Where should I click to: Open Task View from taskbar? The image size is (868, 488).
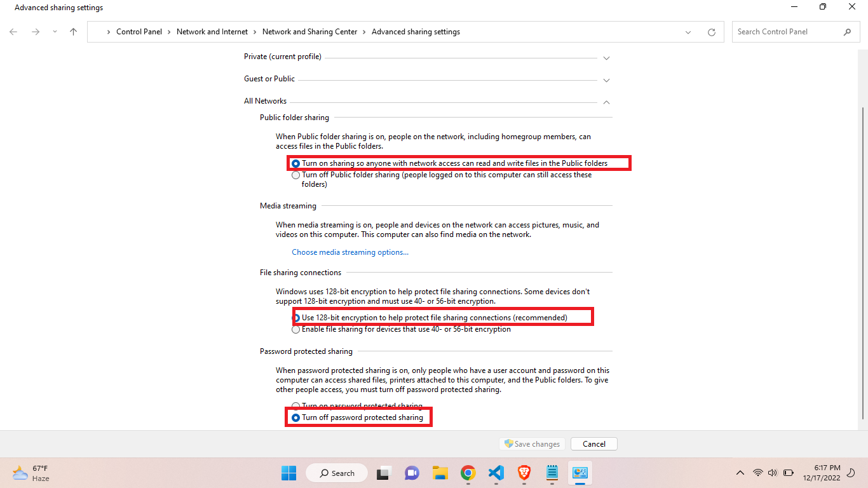pyautogui.click(x=383, y=473)
